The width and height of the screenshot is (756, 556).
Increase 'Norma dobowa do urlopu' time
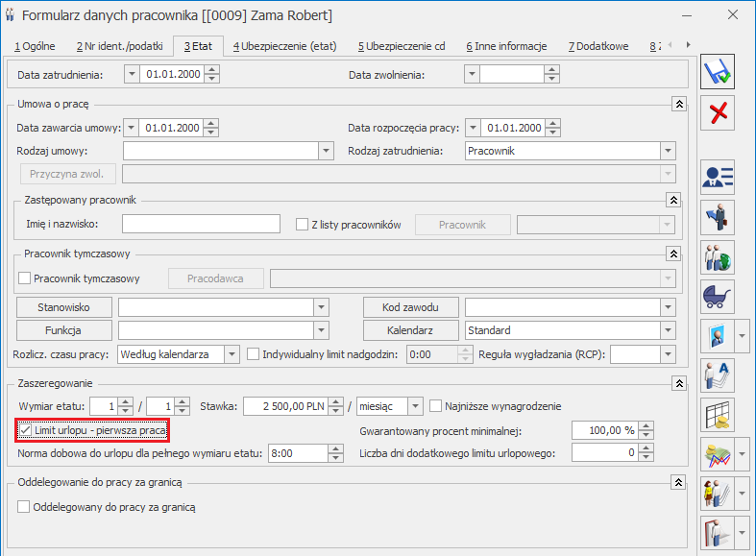tap(336, 449)
